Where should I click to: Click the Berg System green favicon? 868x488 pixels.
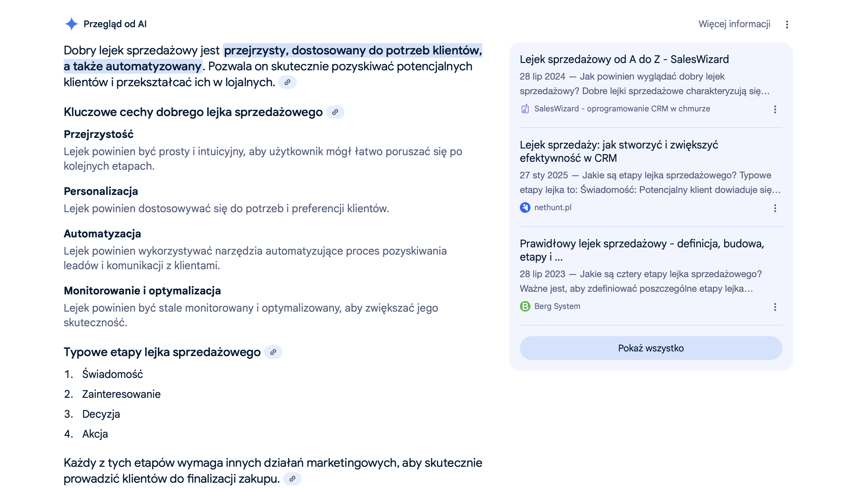525,306
